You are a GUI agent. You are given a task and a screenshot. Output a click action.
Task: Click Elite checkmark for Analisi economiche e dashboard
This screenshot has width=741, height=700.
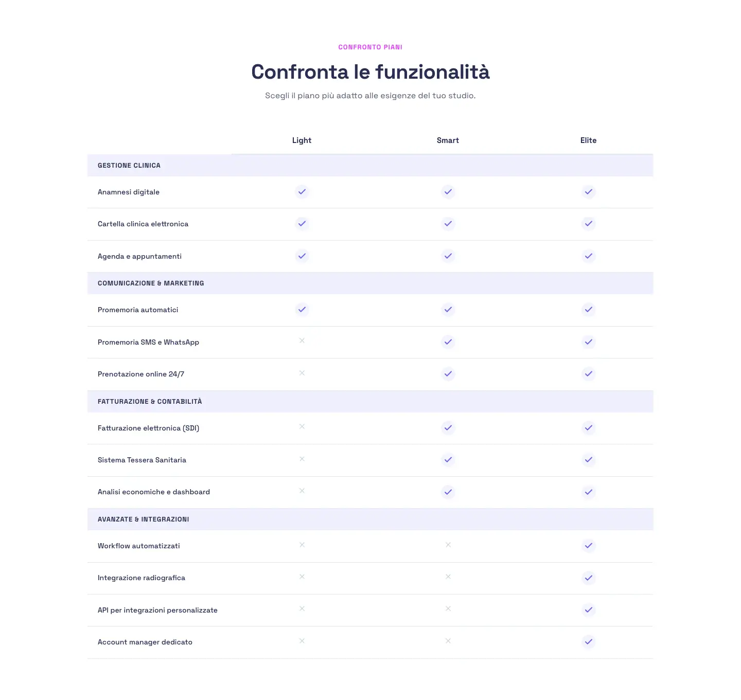coord(589,492)
